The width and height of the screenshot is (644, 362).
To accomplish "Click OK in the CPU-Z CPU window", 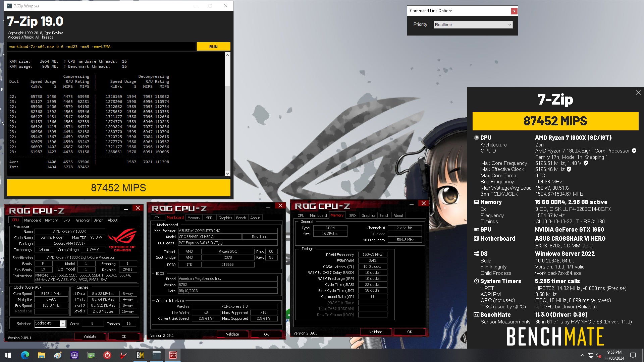I will pyautogui.click(x=124, y=337).
